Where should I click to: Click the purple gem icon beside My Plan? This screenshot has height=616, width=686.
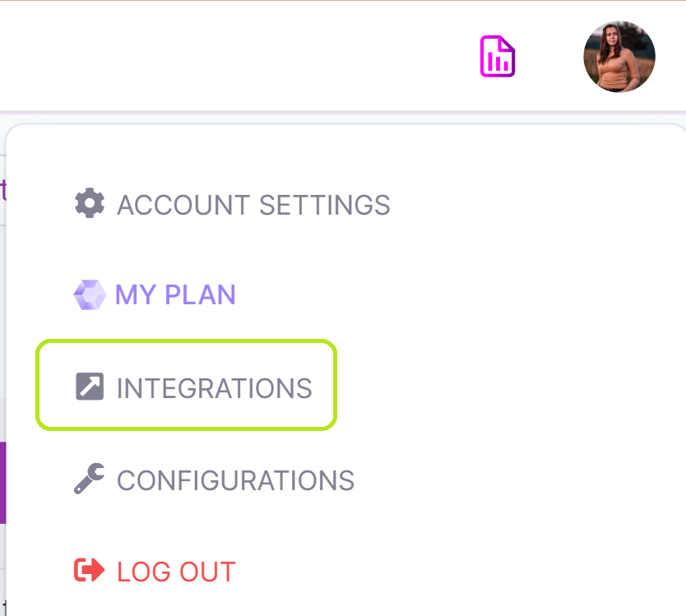pos(90,295)
